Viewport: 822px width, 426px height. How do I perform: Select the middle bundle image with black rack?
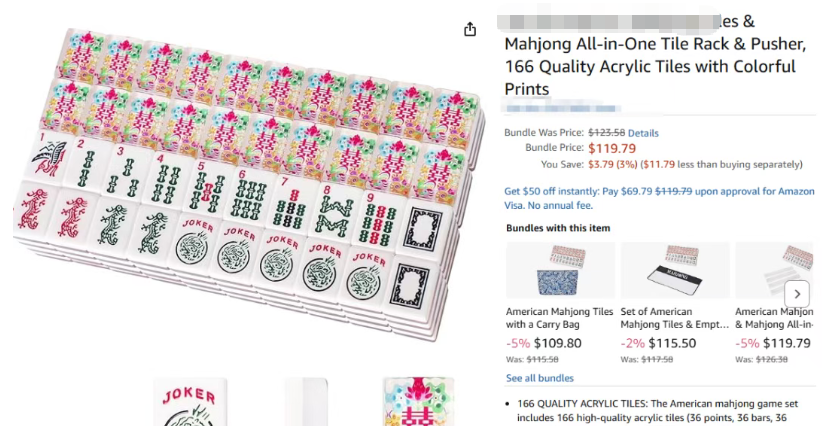click(675, 271)
